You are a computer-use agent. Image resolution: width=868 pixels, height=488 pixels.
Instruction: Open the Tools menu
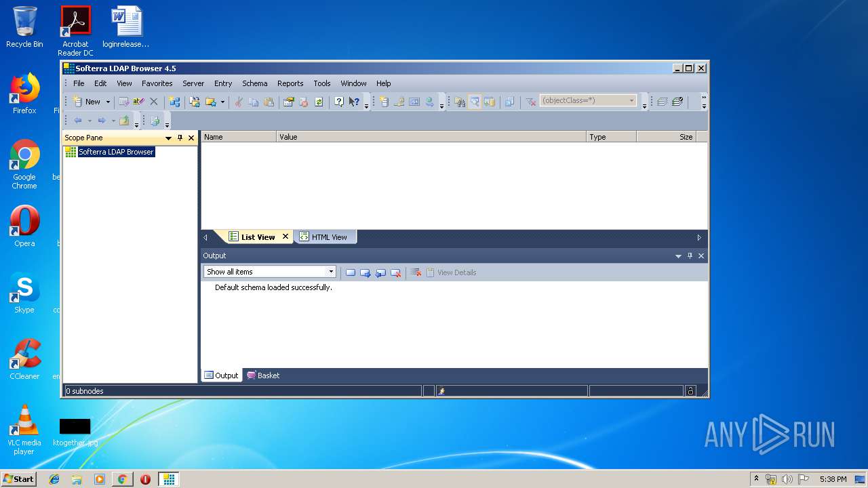point(322,83)
